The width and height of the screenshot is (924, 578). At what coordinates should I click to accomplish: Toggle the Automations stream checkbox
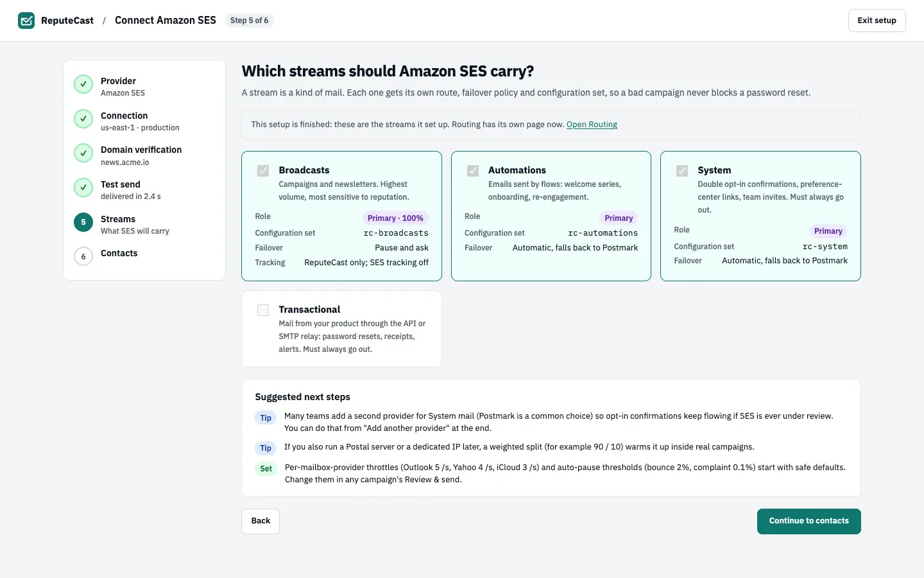coord(473,171)
